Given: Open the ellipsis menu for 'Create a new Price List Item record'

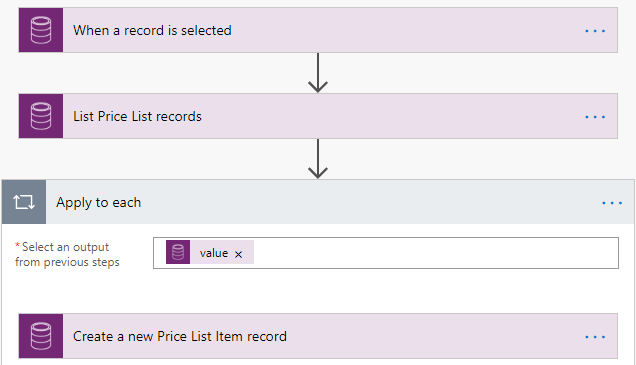Looking at the screenshot, I should [595, 337].
